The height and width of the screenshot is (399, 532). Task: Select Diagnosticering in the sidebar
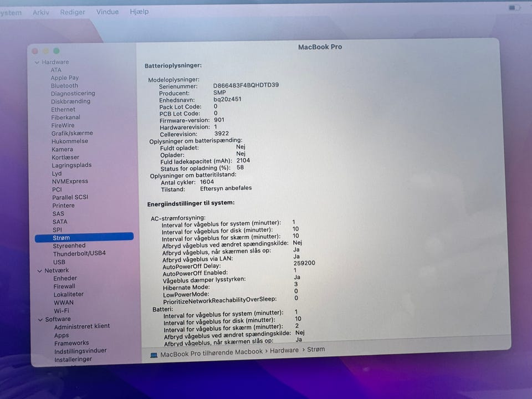click(x=73, y=93)
